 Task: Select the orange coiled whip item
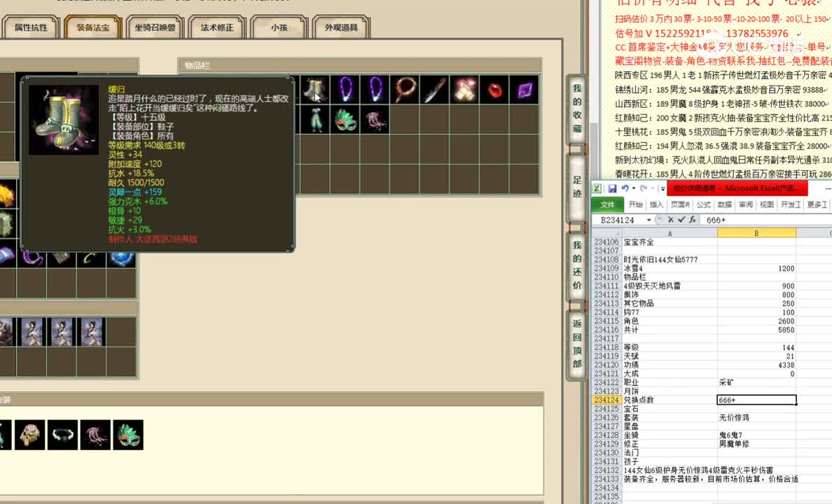tap(405, 90)
